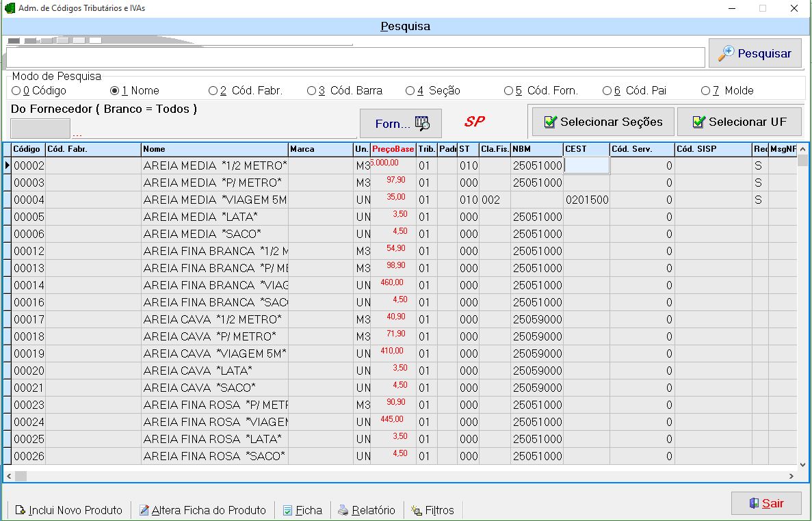812x521 pixels.
Task: Select row AREIA CAVA *LATA*
Action: [x=198, y=371]
